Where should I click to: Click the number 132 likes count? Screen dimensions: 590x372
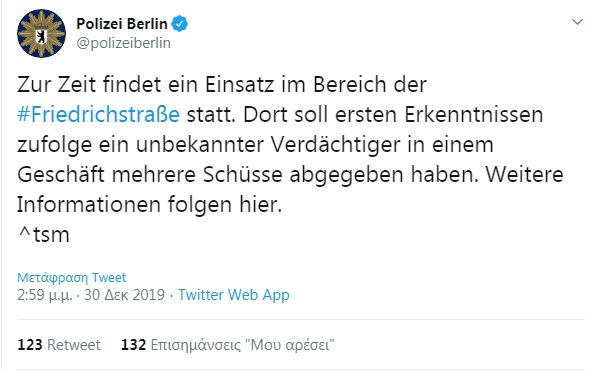pyautogui.click(x=133, y=345)
